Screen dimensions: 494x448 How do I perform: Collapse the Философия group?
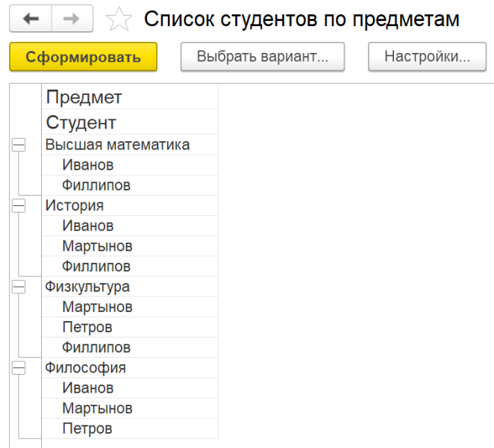(19, 368)
